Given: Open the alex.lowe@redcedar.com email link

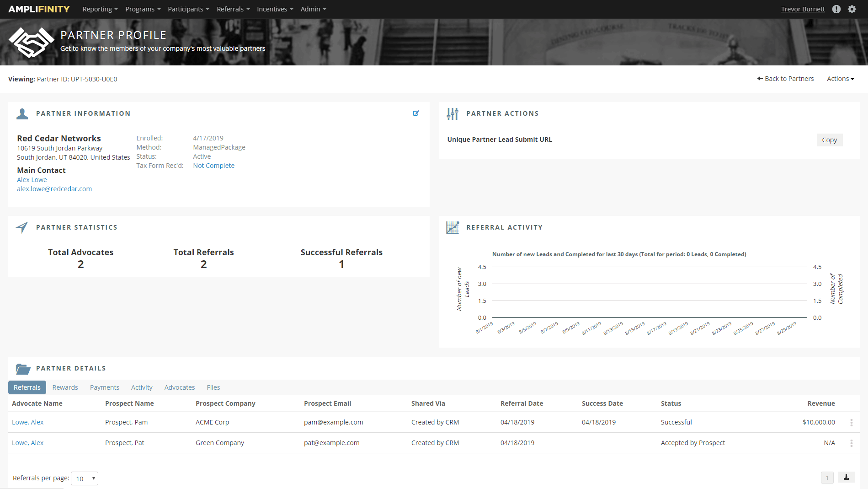Looking at the screenshot, I should 54,189.
